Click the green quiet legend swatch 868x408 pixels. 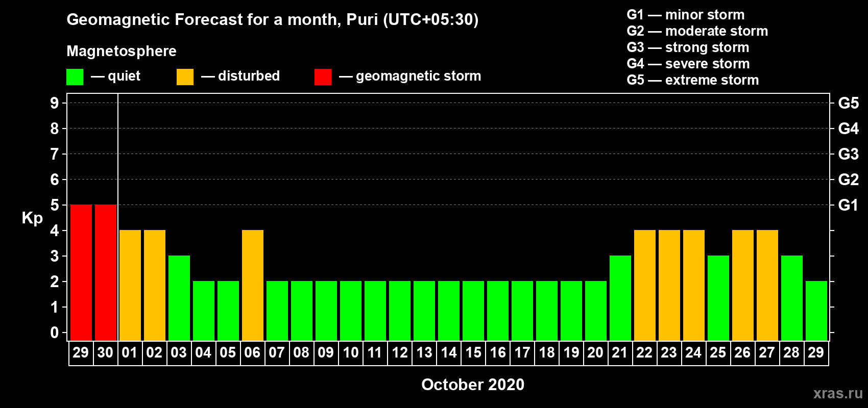pyautogui.click(x=75, y=77)
